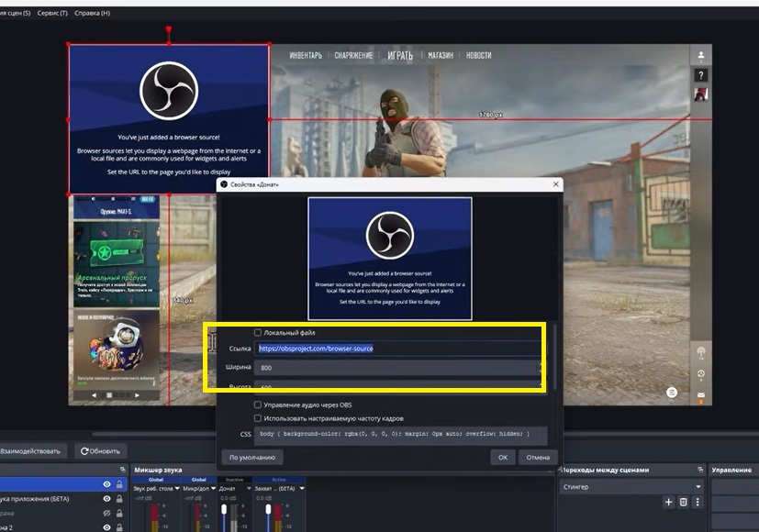Enable Управление аудио через OBS checkbox
759x532 pixels.
[x=258, y=405]
